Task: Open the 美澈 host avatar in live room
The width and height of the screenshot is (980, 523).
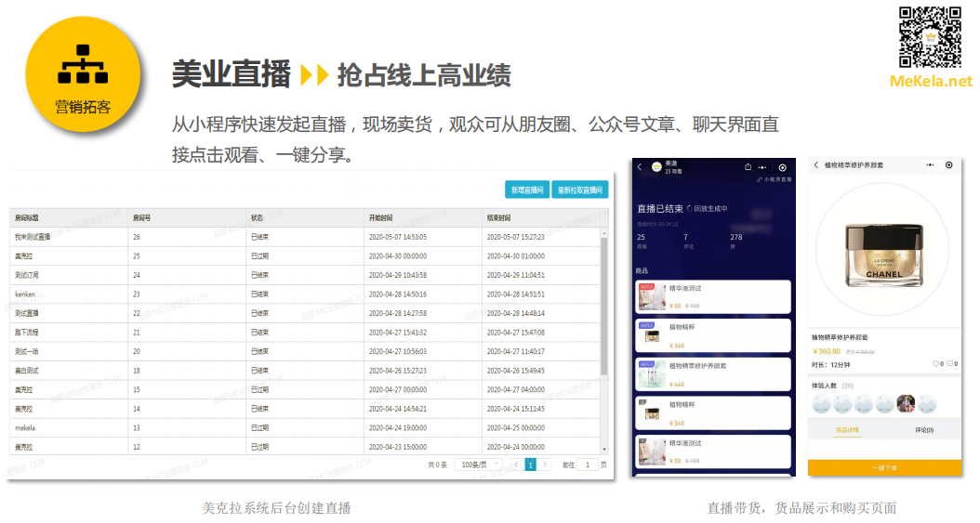Action: coord(656,167)
